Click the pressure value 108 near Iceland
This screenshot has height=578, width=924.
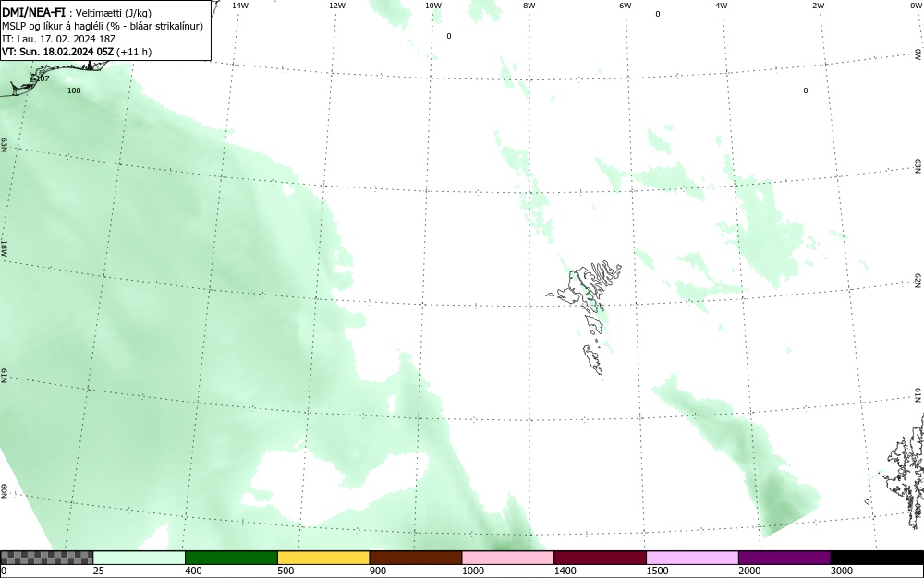coord(74,90)
